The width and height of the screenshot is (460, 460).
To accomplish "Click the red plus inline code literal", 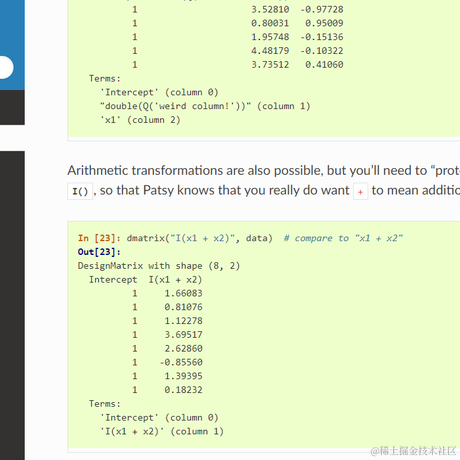I will pyautogui.click(x=360, y=191).
